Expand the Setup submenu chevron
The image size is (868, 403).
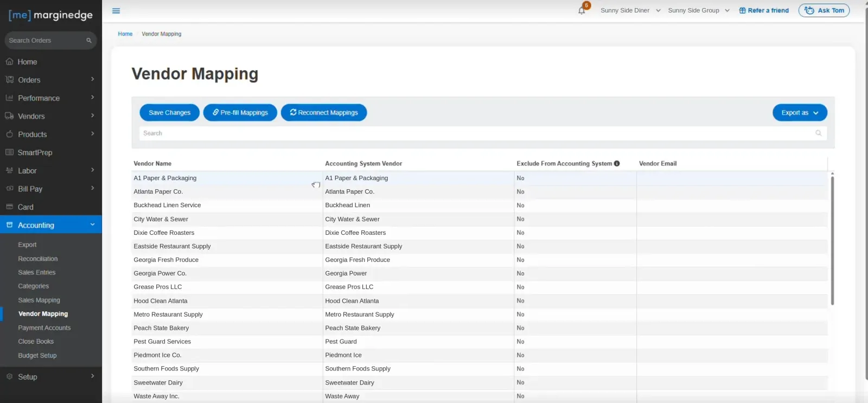[93, 376]
